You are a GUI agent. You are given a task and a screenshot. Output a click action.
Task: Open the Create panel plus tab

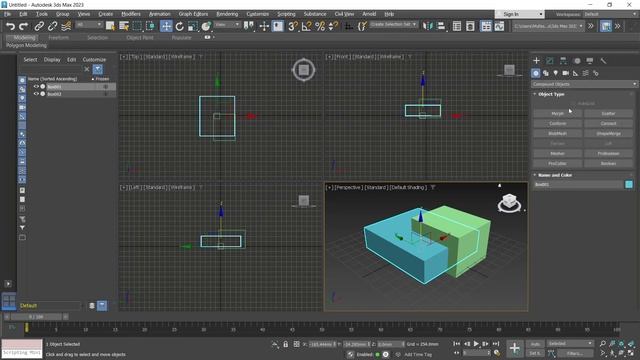536,60
